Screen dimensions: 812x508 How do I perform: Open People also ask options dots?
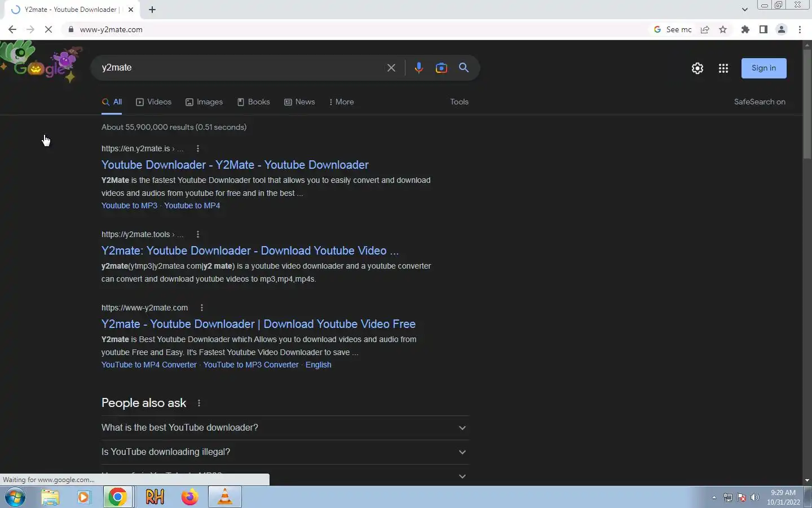tap(198, 403)
